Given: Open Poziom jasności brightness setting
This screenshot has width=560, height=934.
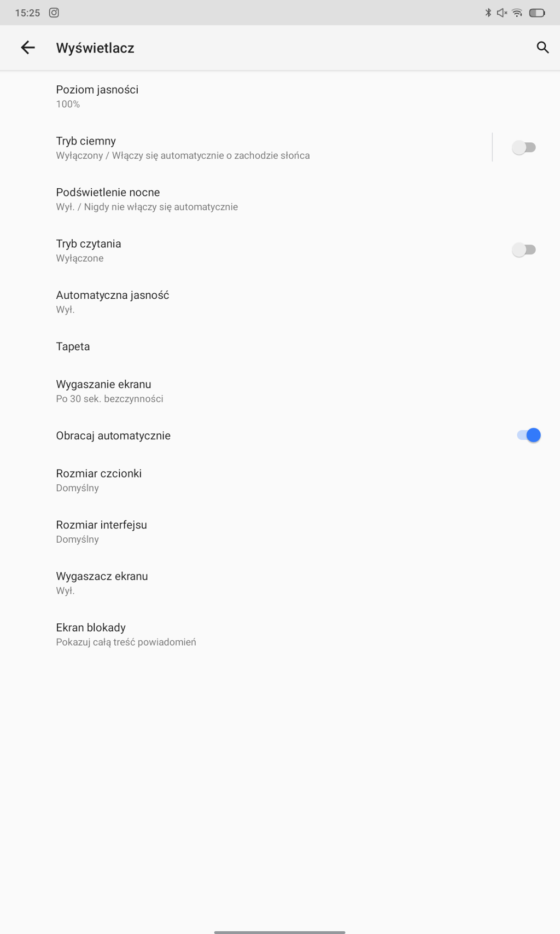Looking at the screenshot, I should [280, 96].
